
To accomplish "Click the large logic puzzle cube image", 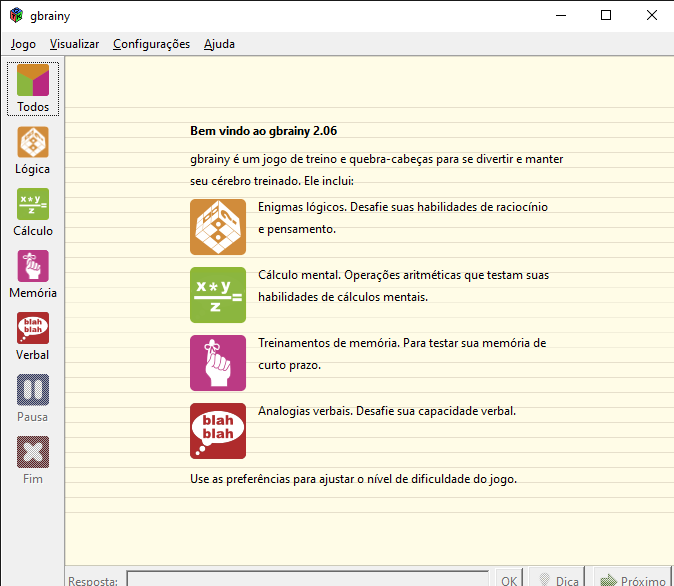I will click(217, 227).
